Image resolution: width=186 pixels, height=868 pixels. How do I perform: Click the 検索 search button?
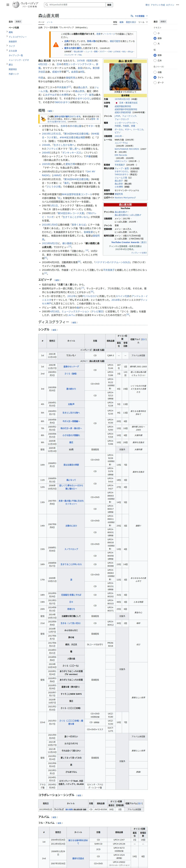click(x=109, y=5)
